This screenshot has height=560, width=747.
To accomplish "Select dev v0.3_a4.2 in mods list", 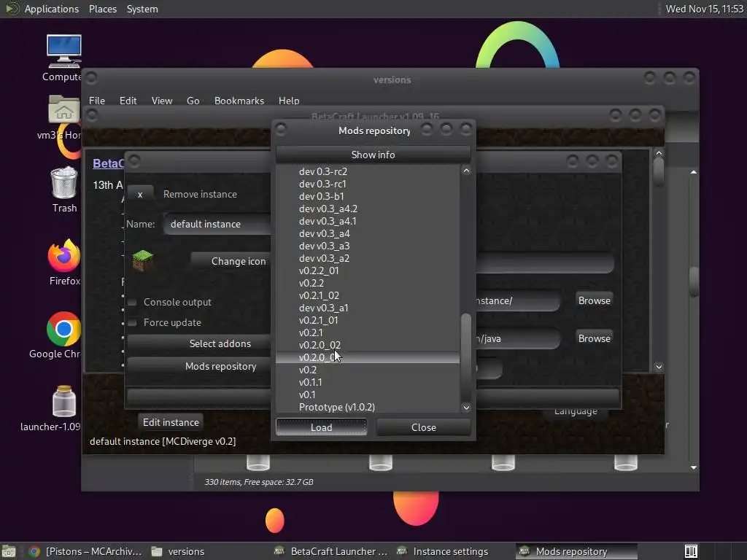I will [368, 209].
